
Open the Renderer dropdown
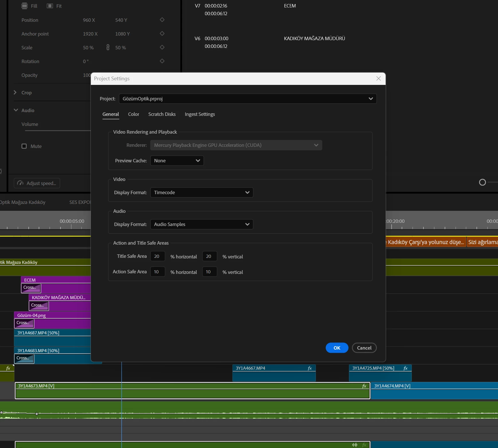click(236, 145)
